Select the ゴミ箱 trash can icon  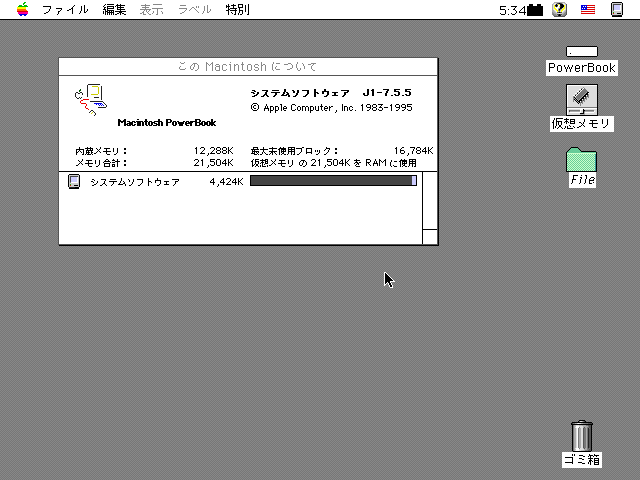[x=582, y=436]
